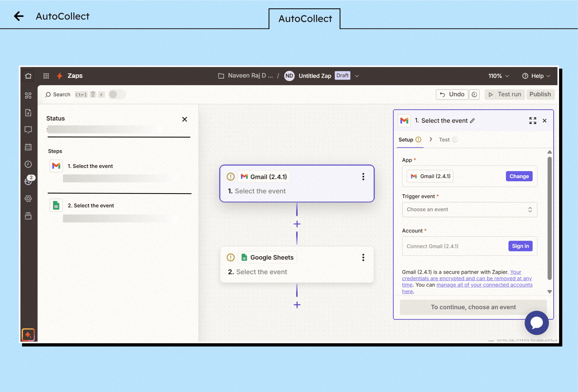
Task: Open the Trigger event dropdown
Action: coord(469,210)
